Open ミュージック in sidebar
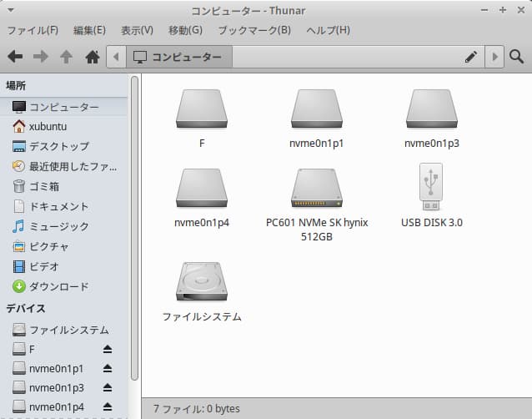The image size is (532, 419). pyautogui.click(x=63, y=226)
